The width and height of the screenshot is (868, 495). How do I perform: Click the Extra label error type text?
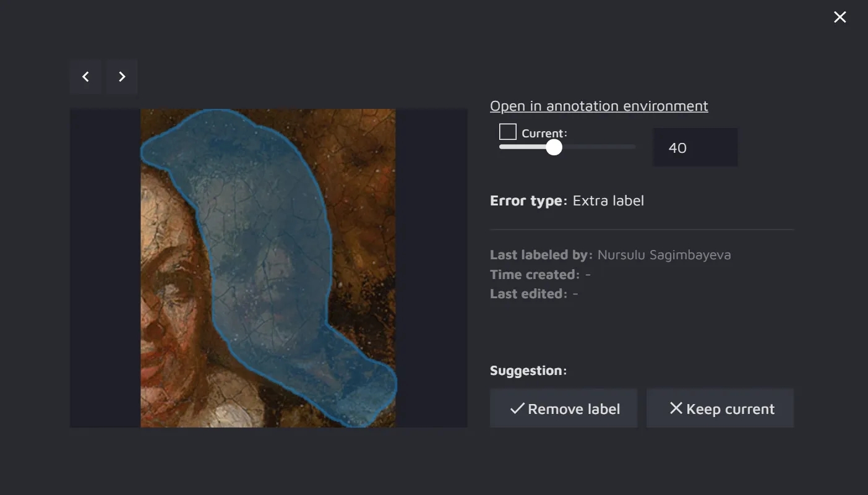[608, 200]
